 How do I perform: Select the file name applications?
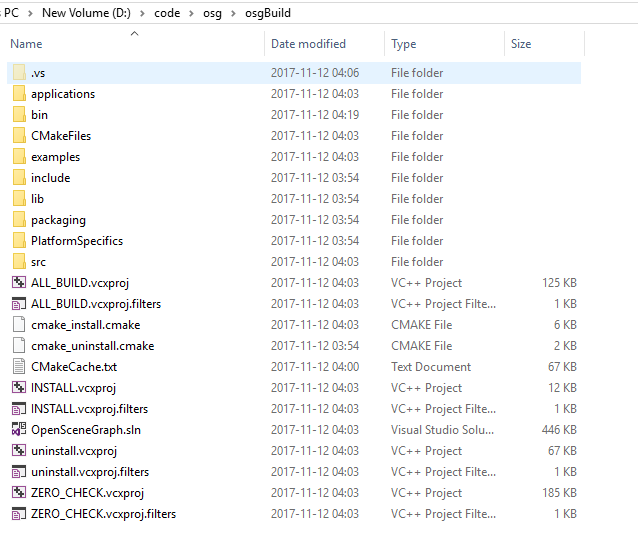tap(63, 94)
